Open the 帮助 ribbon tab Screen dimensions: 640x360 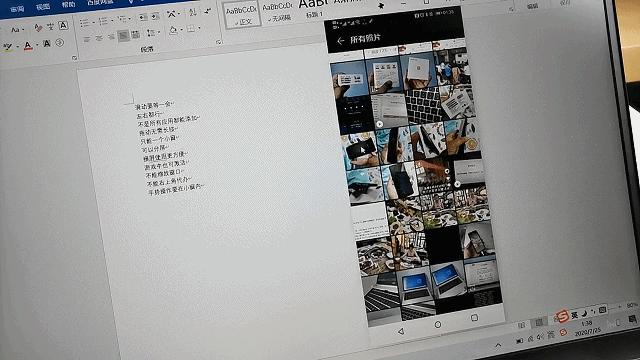[68, 4]
